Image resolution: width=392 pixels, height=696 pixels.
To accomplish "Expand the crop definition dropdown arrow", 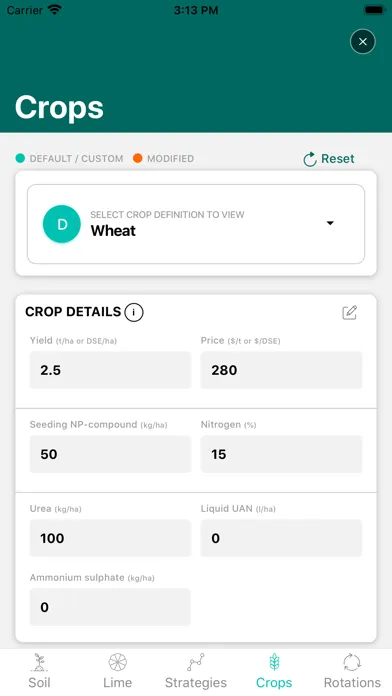I will coord(330,223).
